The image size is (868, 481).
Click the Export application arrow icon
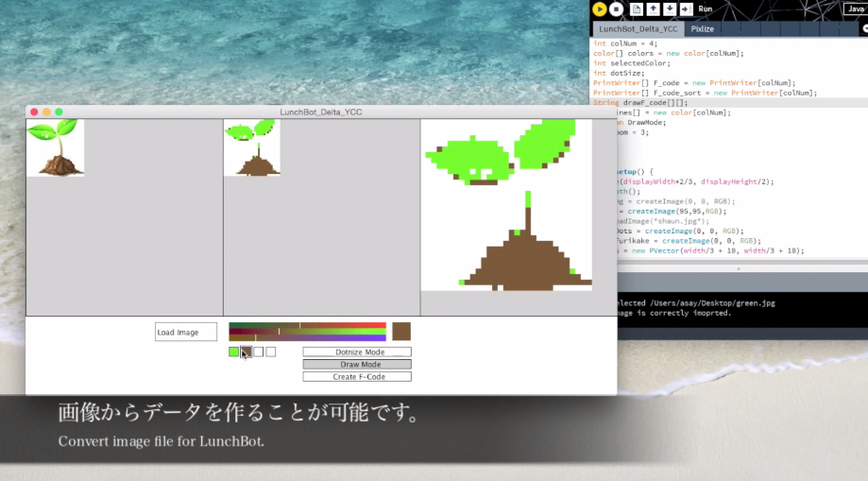coord(685,9)
